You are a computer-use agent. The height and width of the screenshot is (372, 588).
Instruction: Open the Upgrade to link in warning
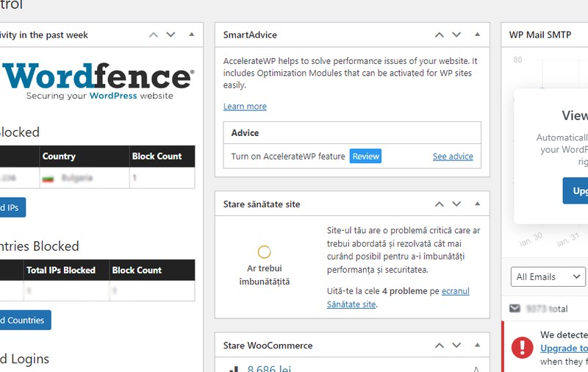click(x=564, y=348)
